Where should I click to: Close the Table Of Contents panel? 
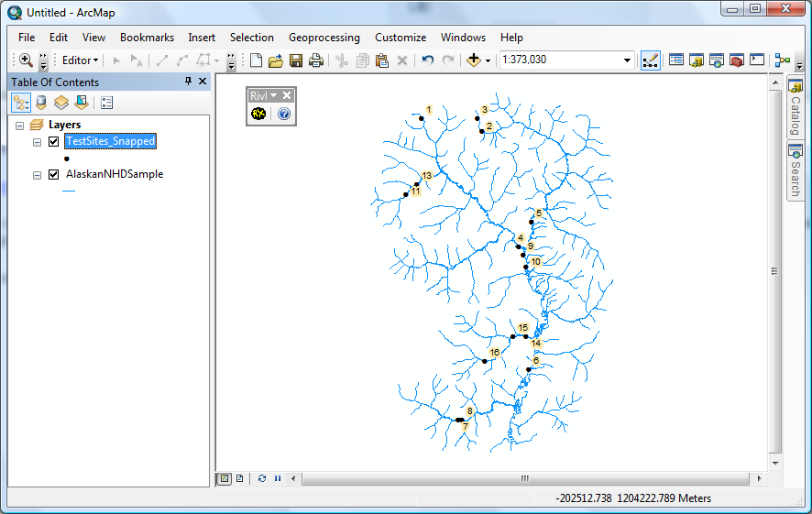[x=203, y=82]
